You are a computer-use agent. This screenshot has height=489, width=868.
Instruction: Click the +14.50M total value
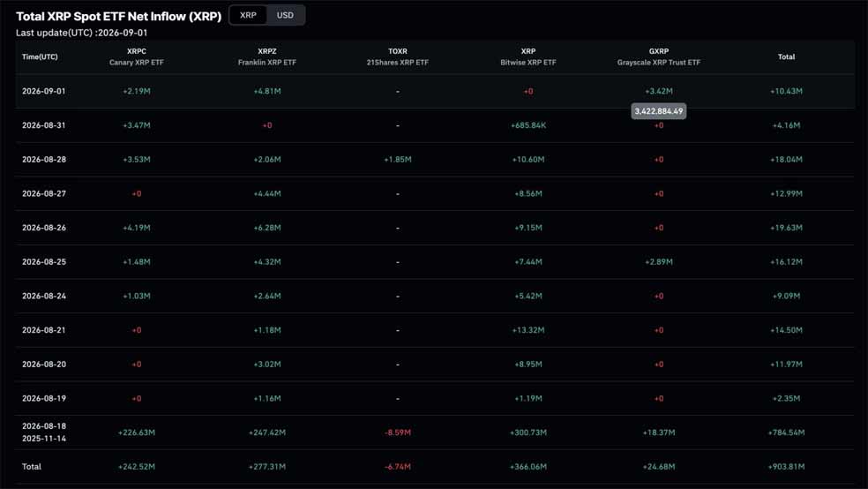coord(786,330)
